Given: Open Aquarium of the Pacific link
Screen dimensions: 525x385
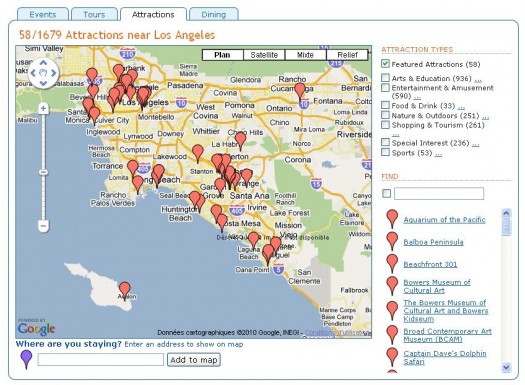Looking at the screenshot, I should pos(444,220).
